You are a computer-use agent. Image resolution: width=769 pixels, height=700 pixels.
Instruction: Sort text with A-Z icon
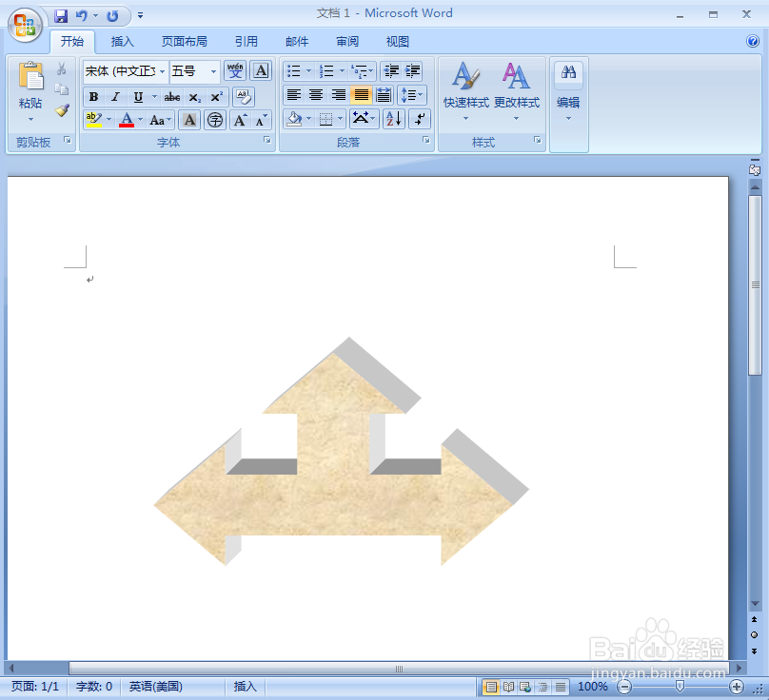click(394, 119)
